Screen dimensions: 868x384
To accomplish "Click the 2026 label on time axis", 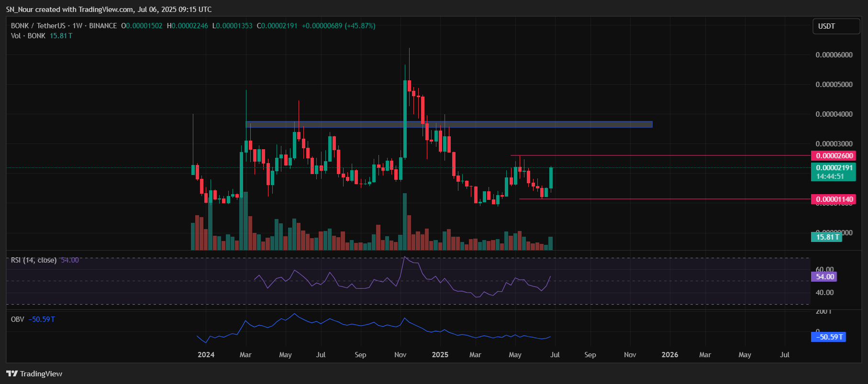I will pos(669,355).
